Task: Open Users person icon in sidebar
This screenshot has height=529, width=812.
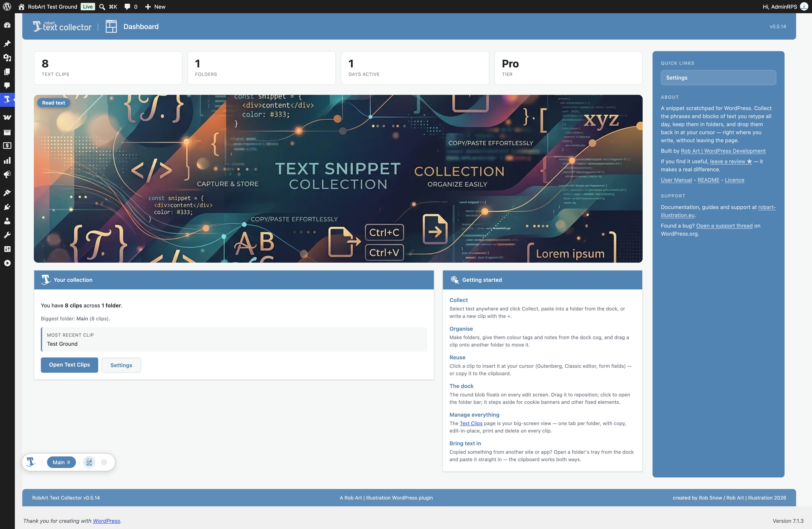Action: (x=7, y=221)
